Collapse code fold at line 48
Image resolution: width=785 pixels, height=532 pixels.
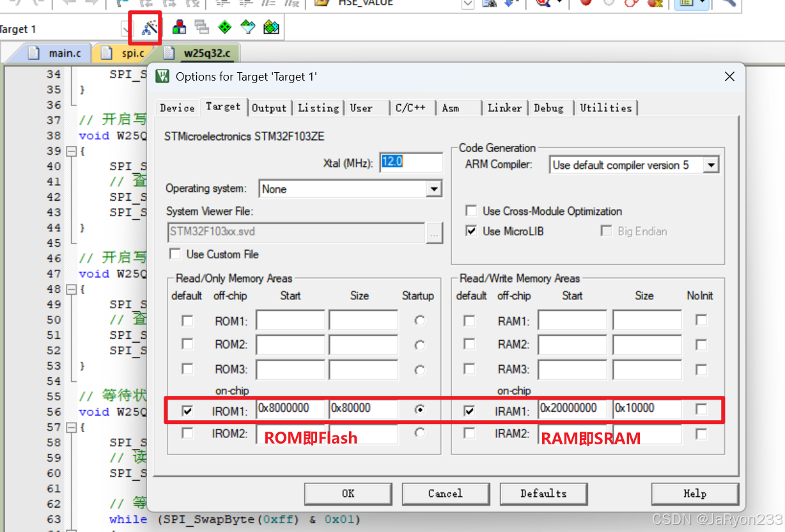coord(71,290)
